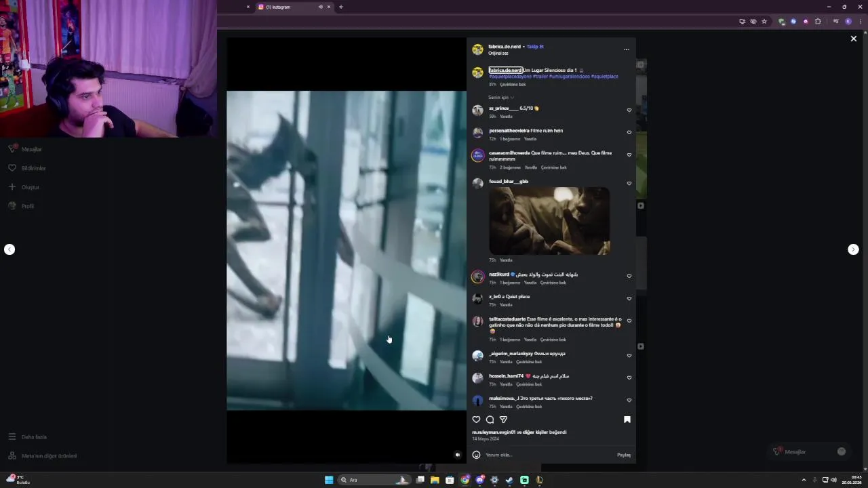The width and height of the screenshot is (868, 488).
Task: Reply to the ss_prince comment
Action: [506, 117]
